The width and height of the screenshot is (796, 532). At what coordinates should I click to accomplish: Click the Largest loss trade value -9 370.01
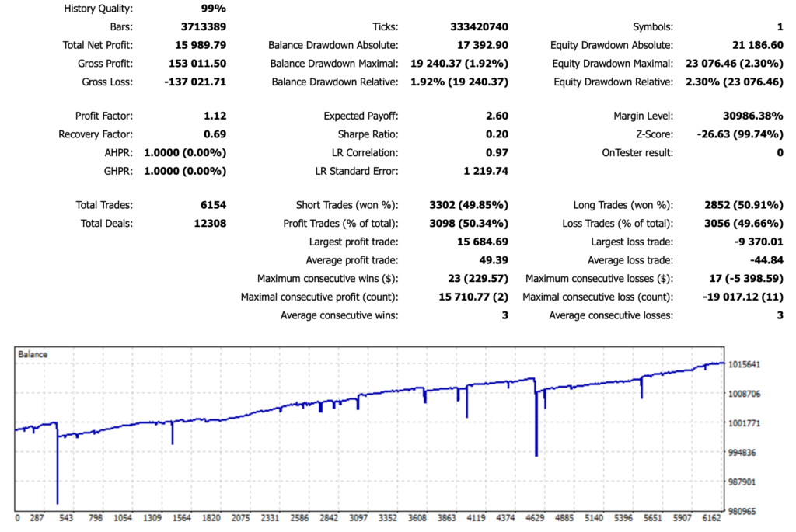tap(752, 242)
